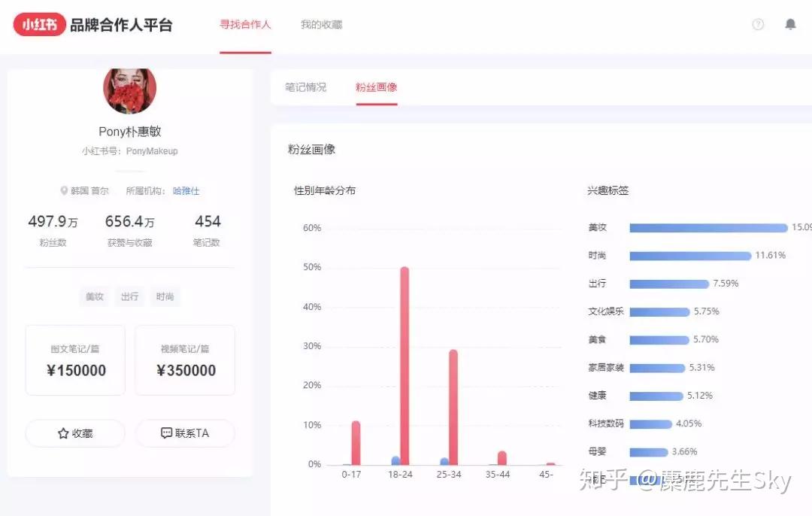
Task: Click the 韩国 首尔 location text
Action: tap(89, 190)
